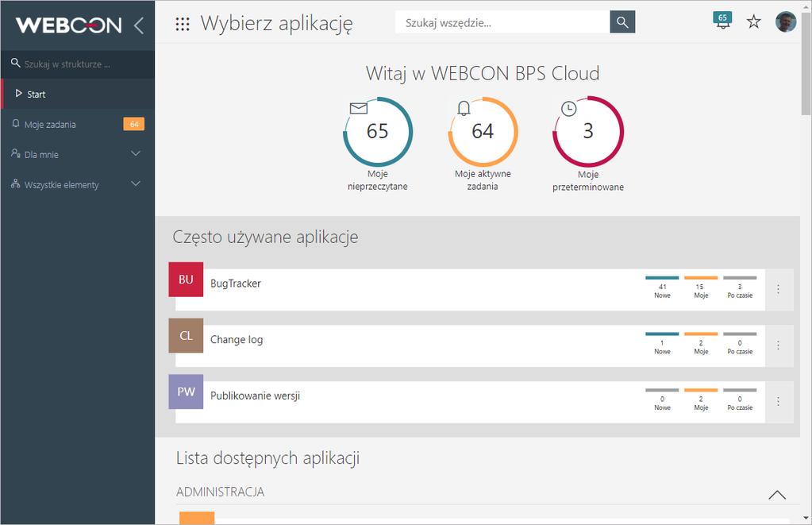
Task: Open Wszystkie elementy in sidebar
Action: pyautogui.click(x=78, y=184)
